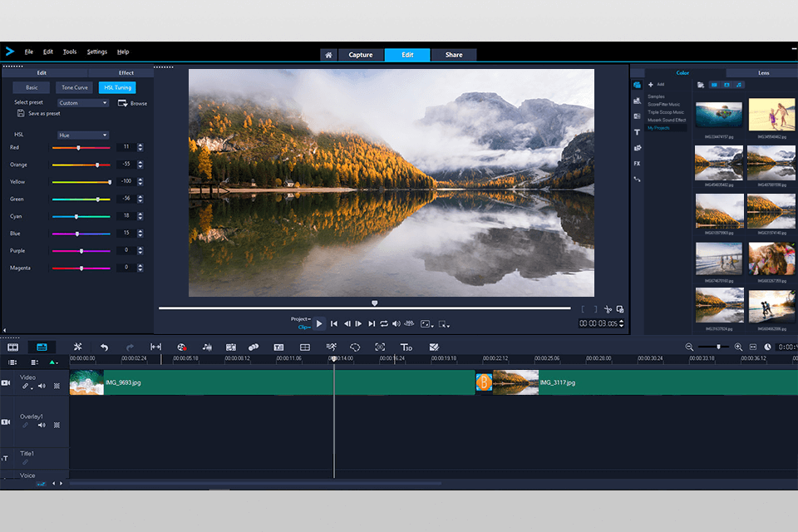Toggle Video track transparency grid icon
The width and height of the screenshot is (798, 532).
[57, 387]
